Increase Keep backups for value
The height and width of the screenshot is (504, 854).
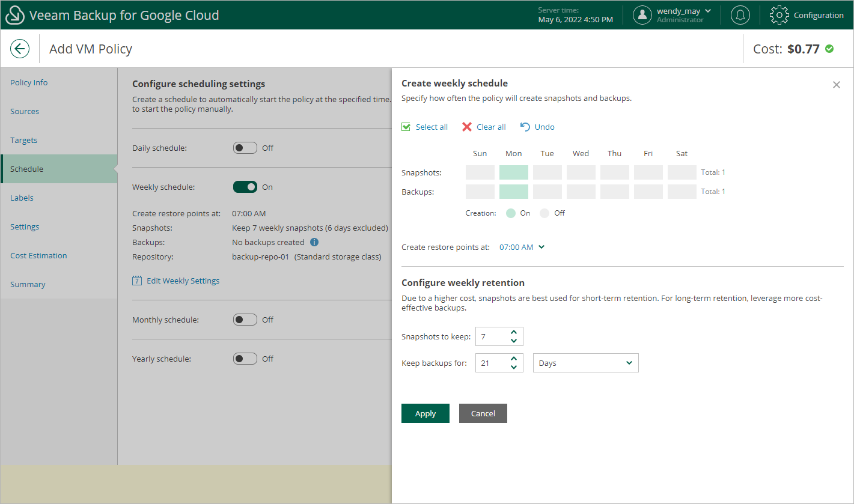[x=513, y=359]
